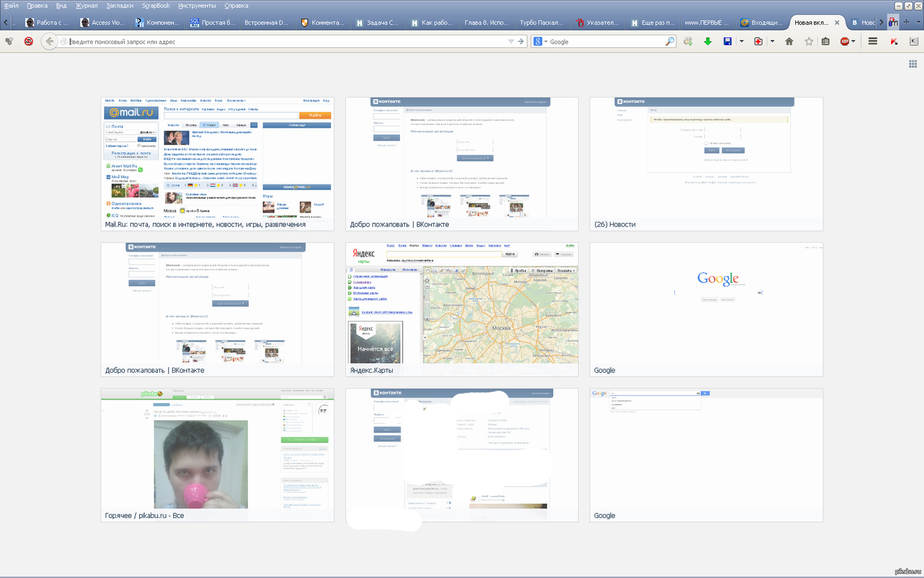Open the Инструменты menu
Viewport: 924px width, 578px height.
[x=197, y=6]
